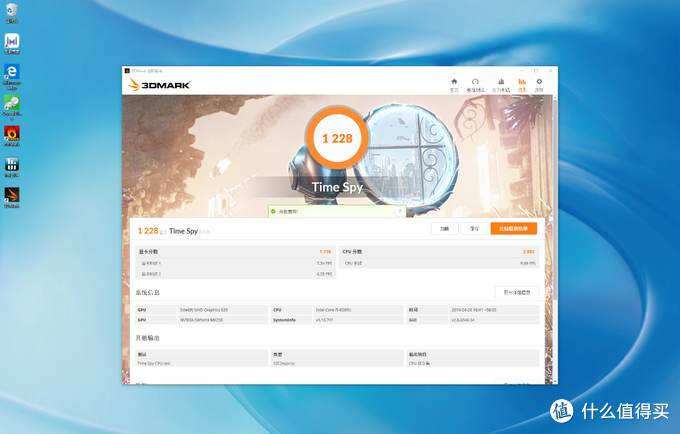The height and width of the screenshot is (434, 680).
Task: Open the Recycle Bin desktop icon
Action: point(12,13)
